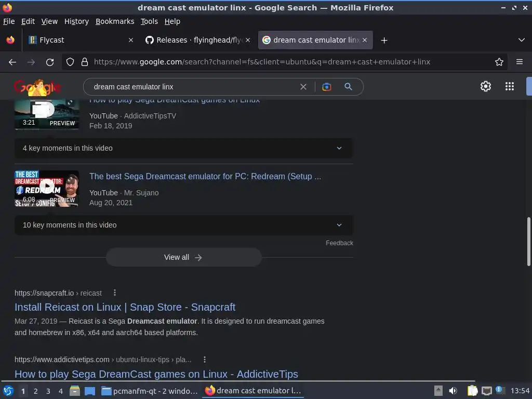532x399 pixels.
Task: Open the clipboard manager tray icon
Action: [472, 391]
